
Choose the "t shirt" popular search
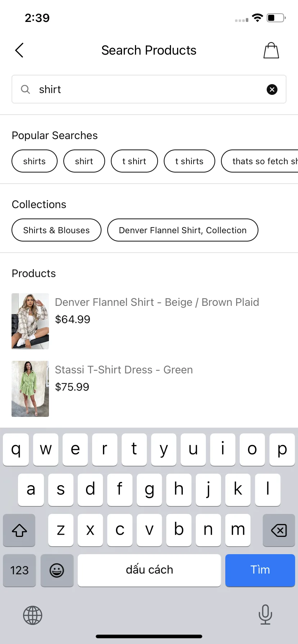(134, 161)
